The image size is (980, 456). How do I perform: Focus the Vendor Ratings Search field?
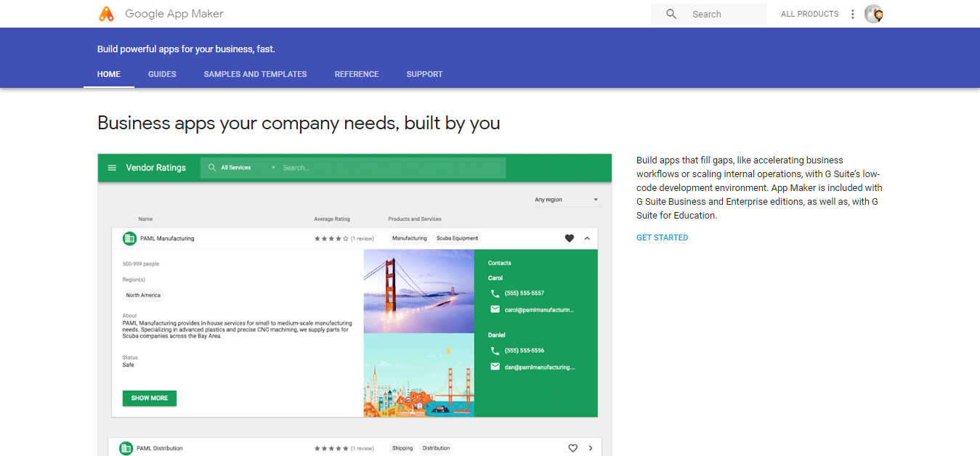[x=392, y=168]
